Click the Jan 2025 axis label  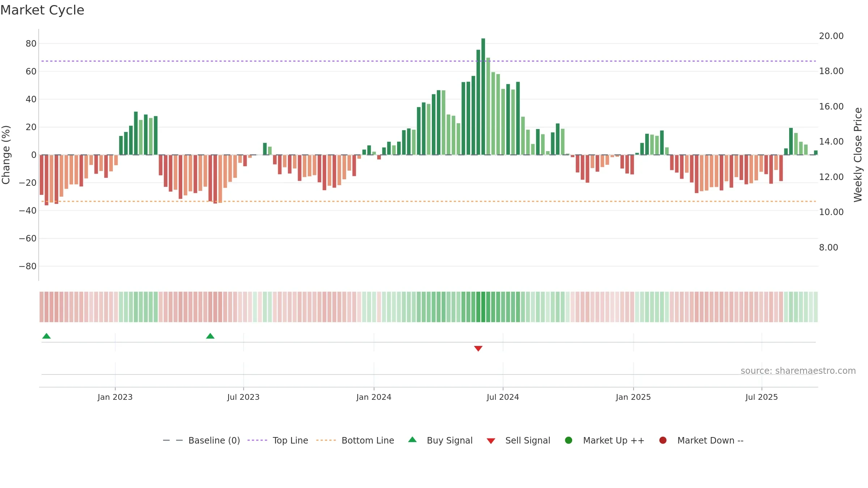pyautogui.click(x=633, y=397)
